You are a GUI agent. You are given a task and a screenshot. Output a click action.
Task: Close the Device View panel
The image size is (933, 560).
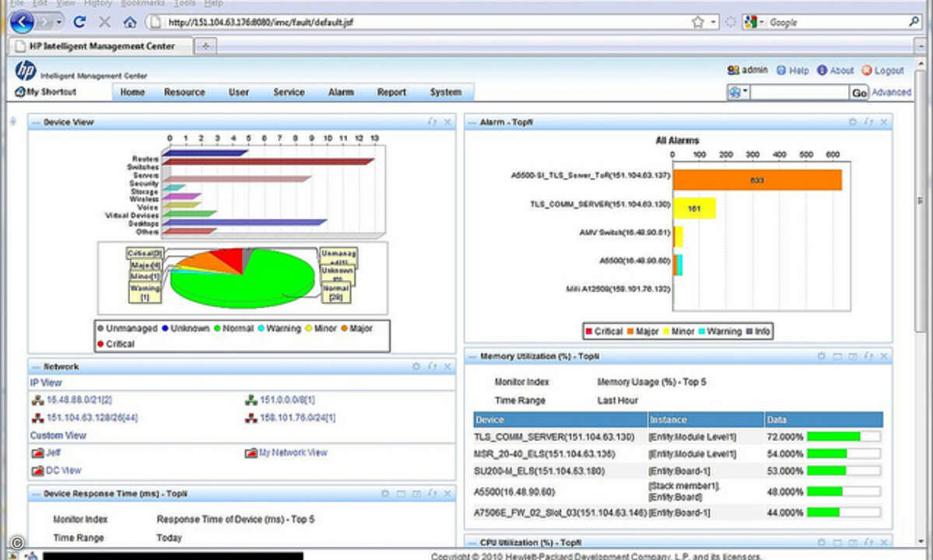tap(447, 122)
